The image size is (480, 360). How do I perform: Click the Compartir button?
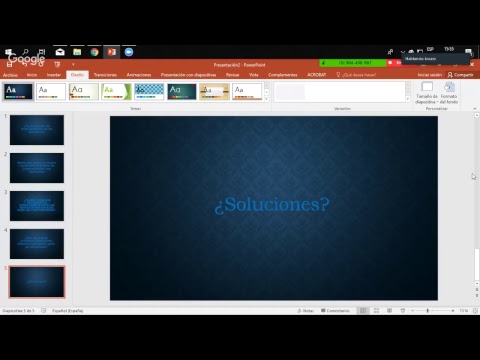(460, 75)
